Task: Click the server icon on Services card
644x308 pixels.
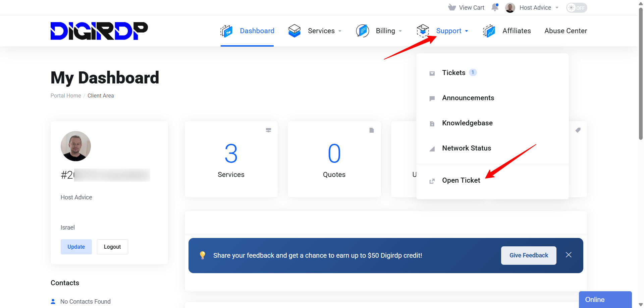Action: 268,130
